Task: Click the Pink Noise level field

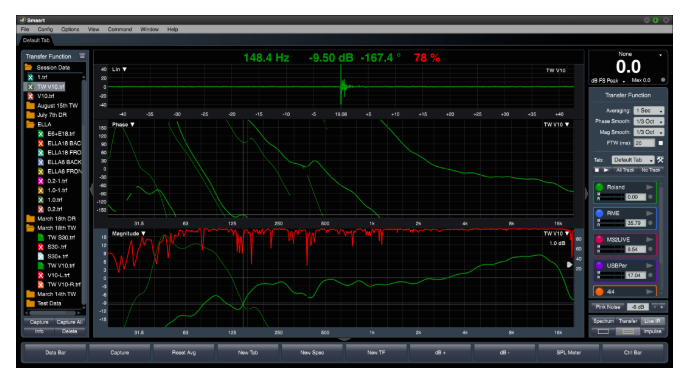Action: (638, 307)
